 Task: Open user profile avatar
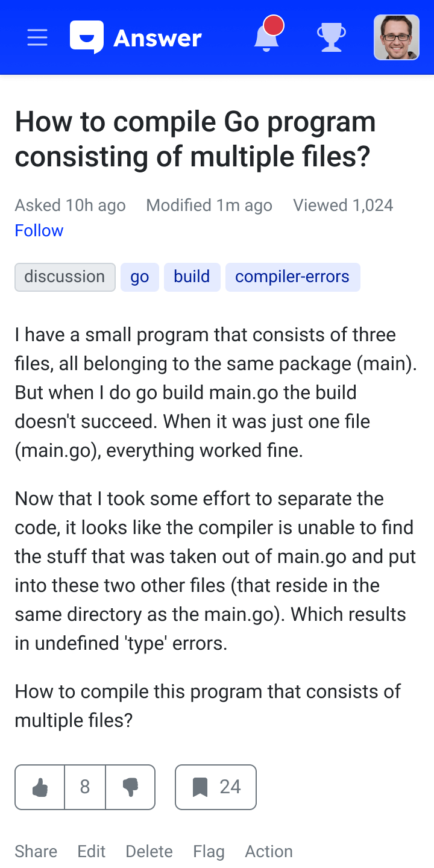click(x=396, y=37)
